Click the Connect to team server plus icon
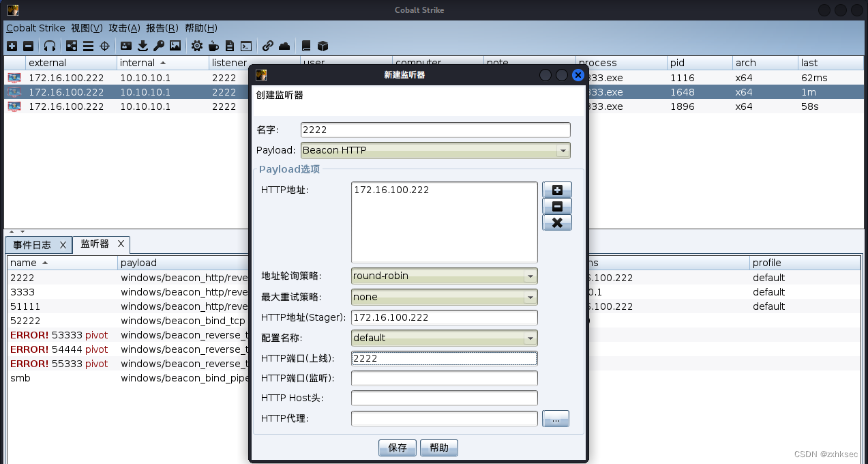 coord(12,46)
